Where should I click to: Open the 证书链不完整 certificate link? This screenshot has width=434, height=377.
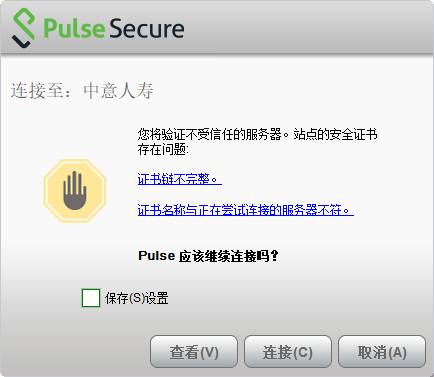(179, 179)
